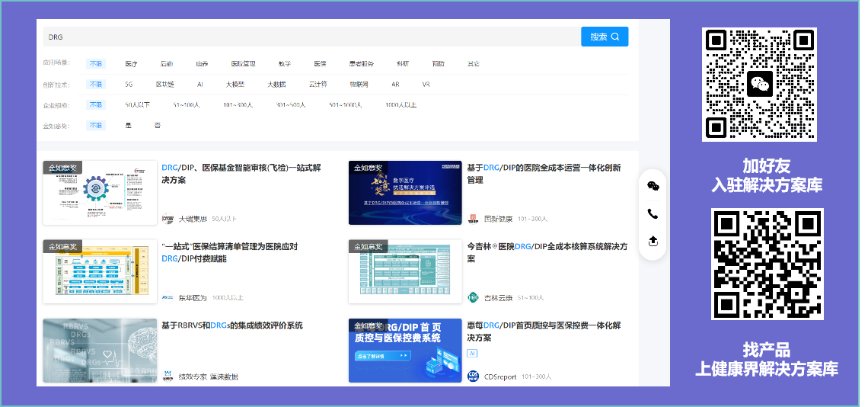Click the phone floating sidebar icon
Viewport: 868px width, 407px height.
pos(653,214)
